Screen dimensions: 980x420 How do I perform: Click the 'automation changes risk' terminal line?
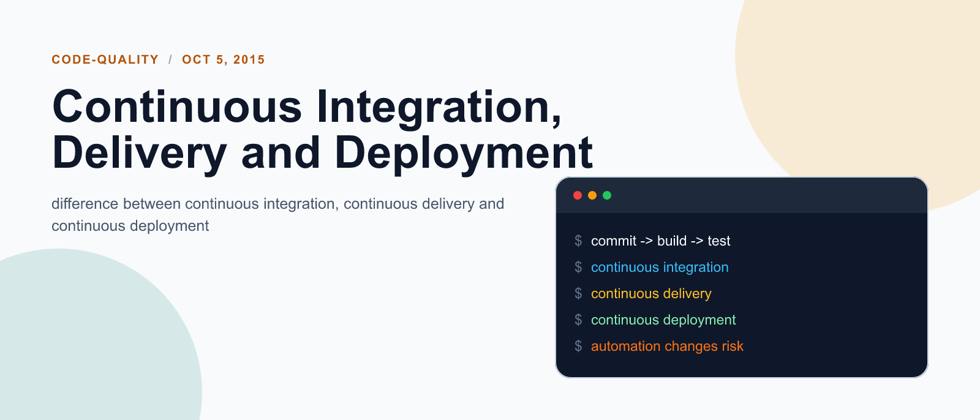[x=667, y=346]
